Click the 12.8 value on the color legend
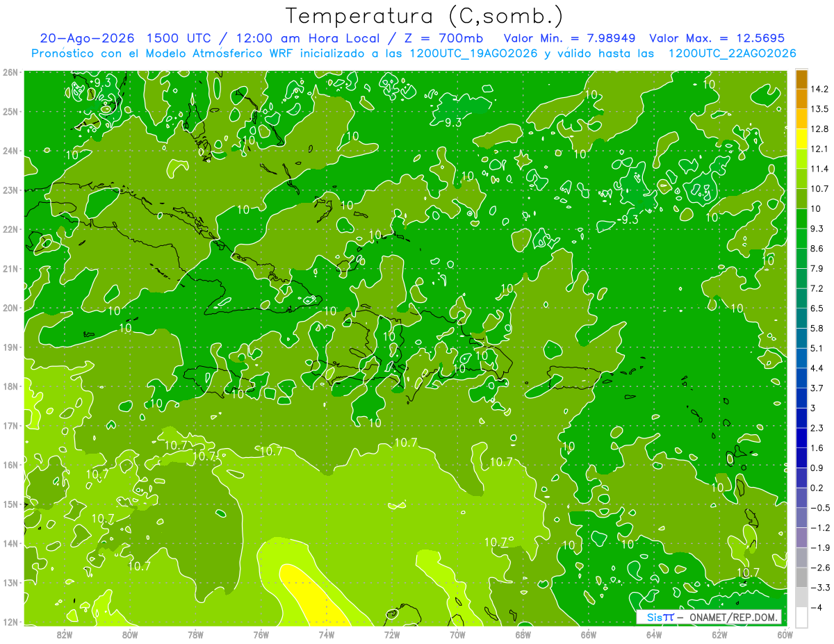834x644 pixels. [x=819, y=129]
